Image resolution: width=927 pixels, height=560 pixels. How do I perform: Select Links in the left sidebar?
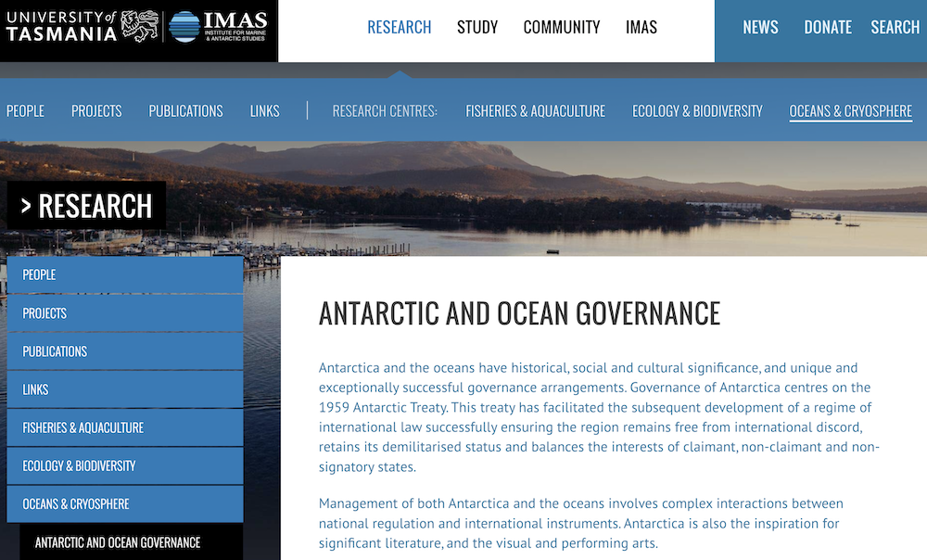pyautogui.click(x=124, y=389)
